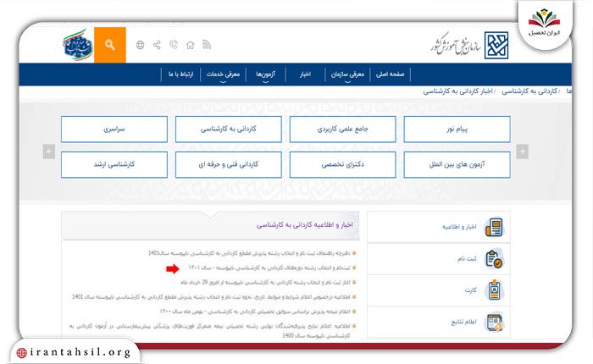Select the دکترای تخصصی button
593x364 pixels.
tap(342, 165)
